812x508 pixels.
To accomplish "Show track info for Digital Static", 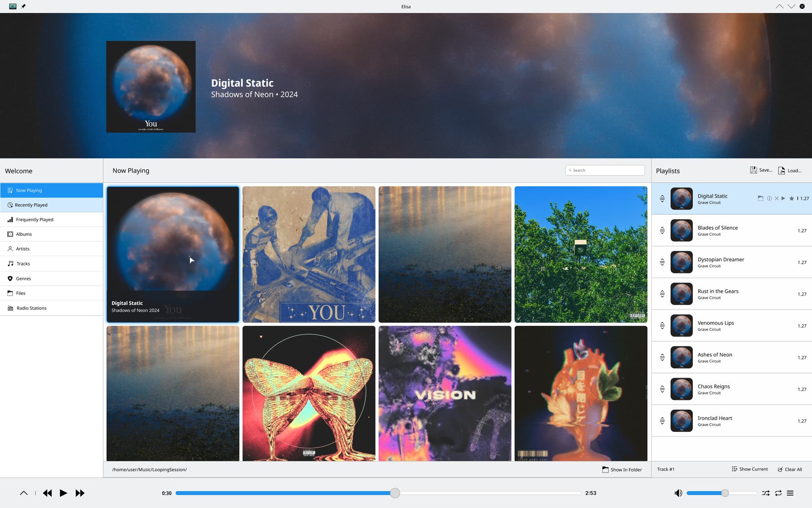I will point(769,198).
